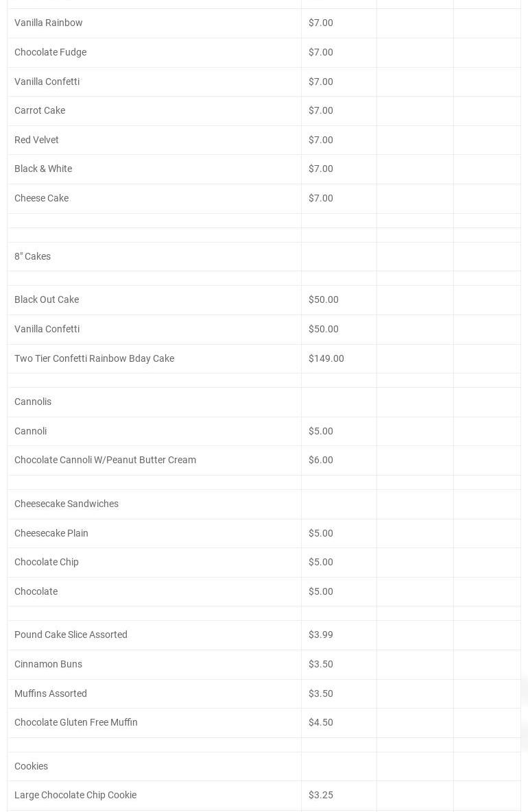Select the Black Out Cake item
The width and height of the screenshot is (528, 812).
tap(47, 299)
